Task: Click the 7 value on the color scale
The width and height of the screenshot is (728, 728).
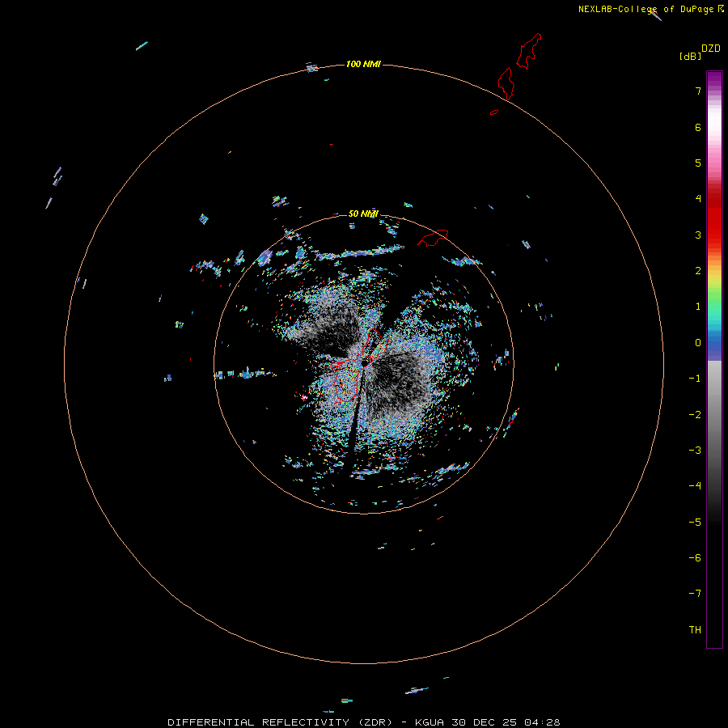Action: point(698,91)
